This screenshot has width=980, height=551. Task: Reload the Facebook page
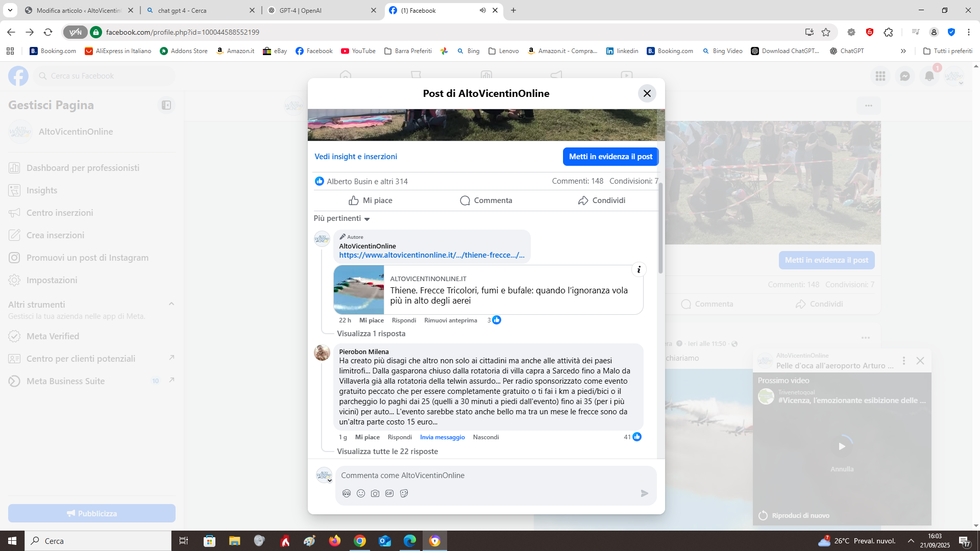coord(48,32)
